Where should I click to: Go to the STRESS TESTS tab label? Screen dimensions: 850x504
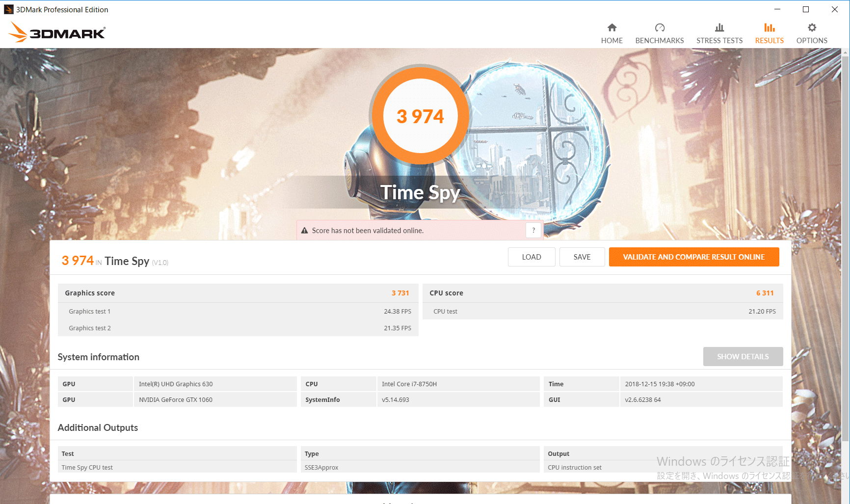tap(719, 41)
